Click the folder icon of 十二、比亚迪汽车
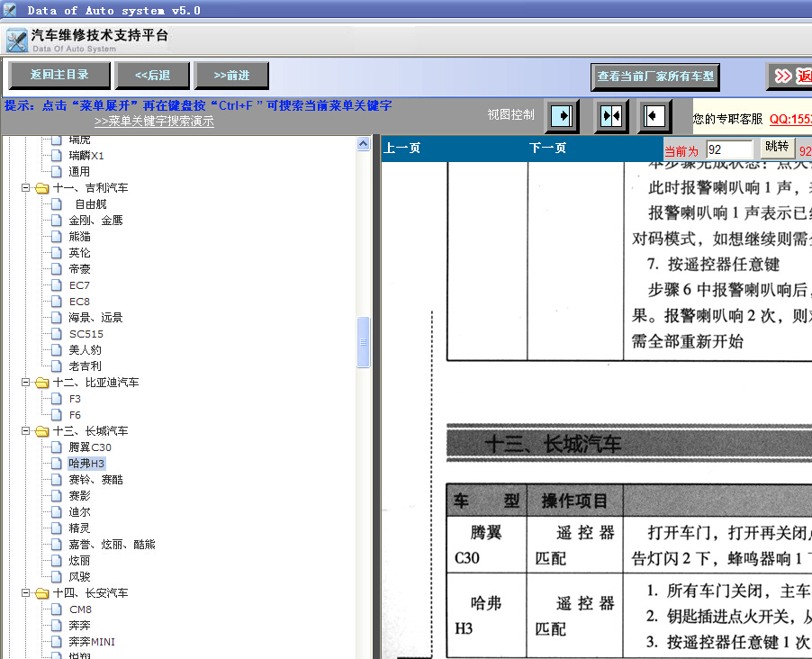This screenshot has width=812, height=659. (x=42, y=383)
